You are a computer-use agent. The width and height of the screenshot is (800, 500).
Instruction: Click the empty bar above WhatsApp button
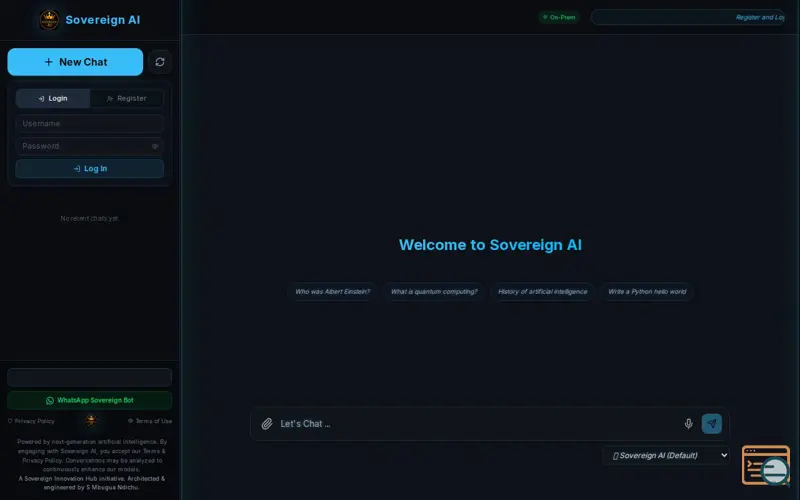pyautogui.click(x=89, y=378)
